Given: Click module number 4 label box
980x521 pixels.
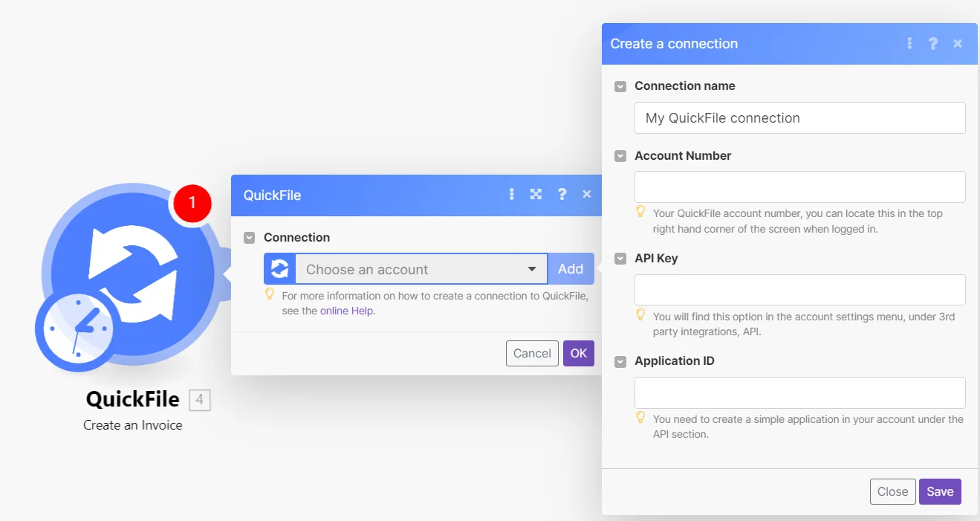Looking at the screenshot, I should tap(199, 401).
